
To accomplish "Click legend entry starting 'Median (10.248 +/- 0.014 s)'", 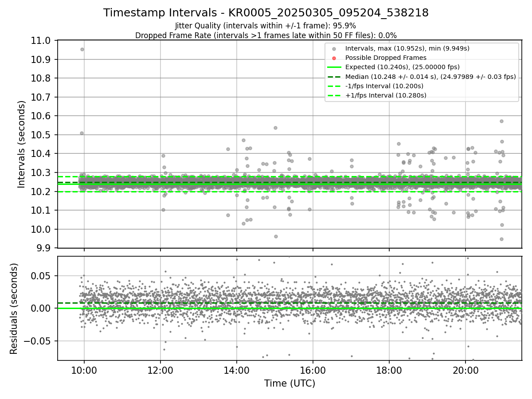I will point(430,77).
